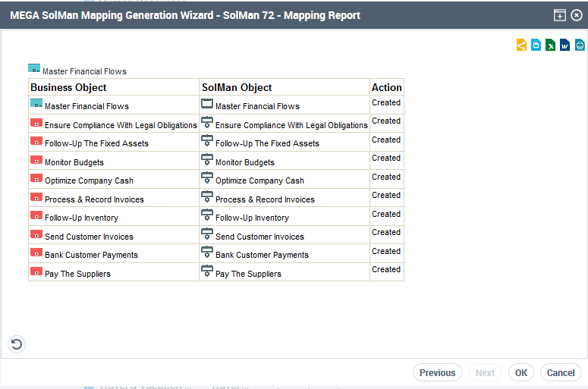588x389 pixels.
Task: Click the yellow share report icon
Action: tap(521, 45)
